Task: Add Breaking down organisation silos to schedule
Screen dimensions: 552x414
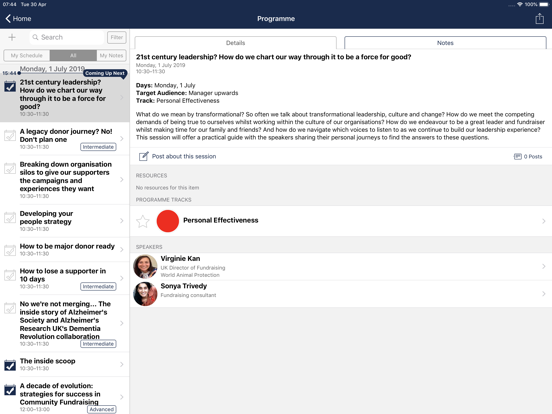Action: click(x=10, y=168)
